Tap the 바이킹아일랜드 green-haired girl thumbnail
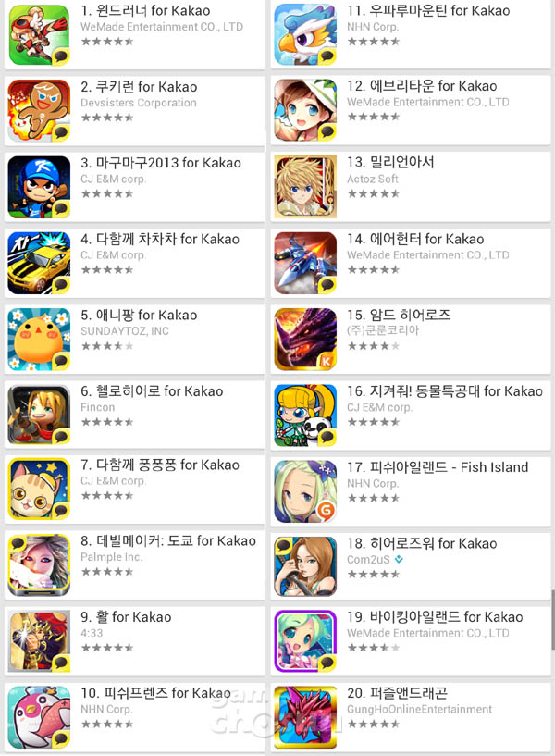The height and width of the screenshot is (756, 555). pyautogui.click(x=305, y=641)
